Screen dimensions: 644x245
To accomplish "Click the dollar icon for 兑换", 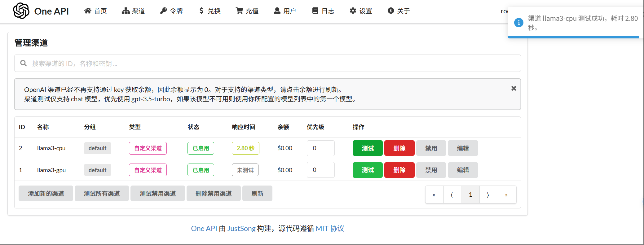I will (x=201, y=11).
